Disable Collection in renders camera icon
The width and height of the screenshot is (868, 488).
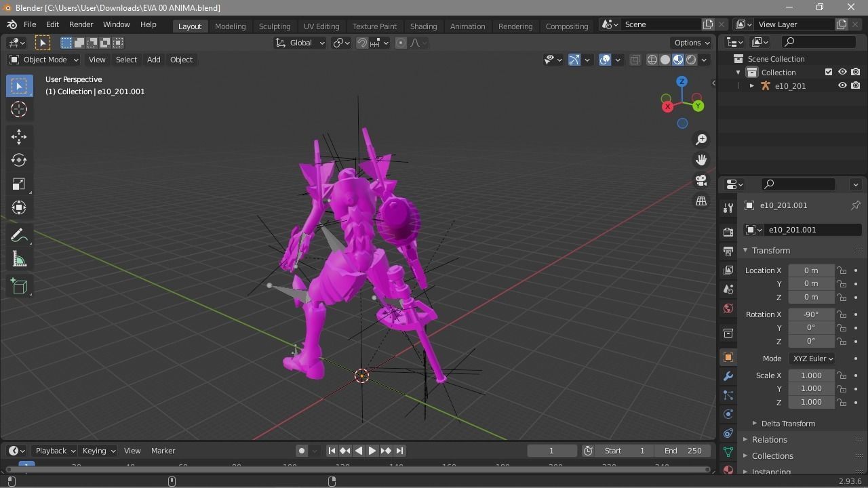click(856, 72)
